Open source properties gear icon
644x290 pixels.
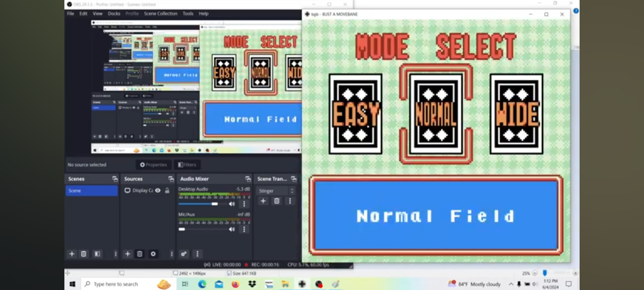click(153, 254)
